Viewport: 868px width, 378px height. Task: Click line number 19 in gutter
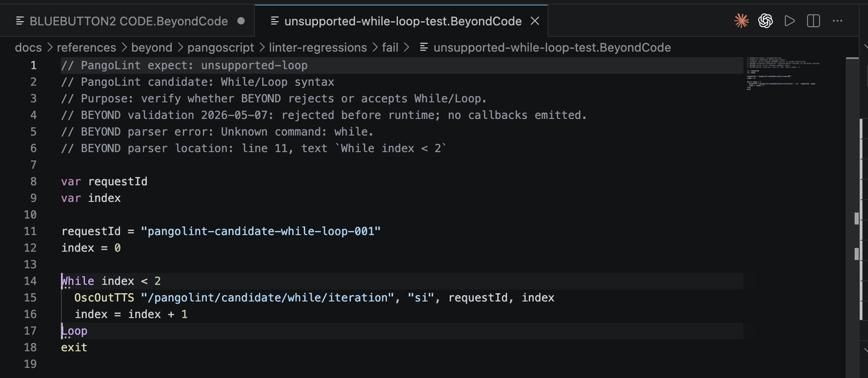[x=30, y=364]
